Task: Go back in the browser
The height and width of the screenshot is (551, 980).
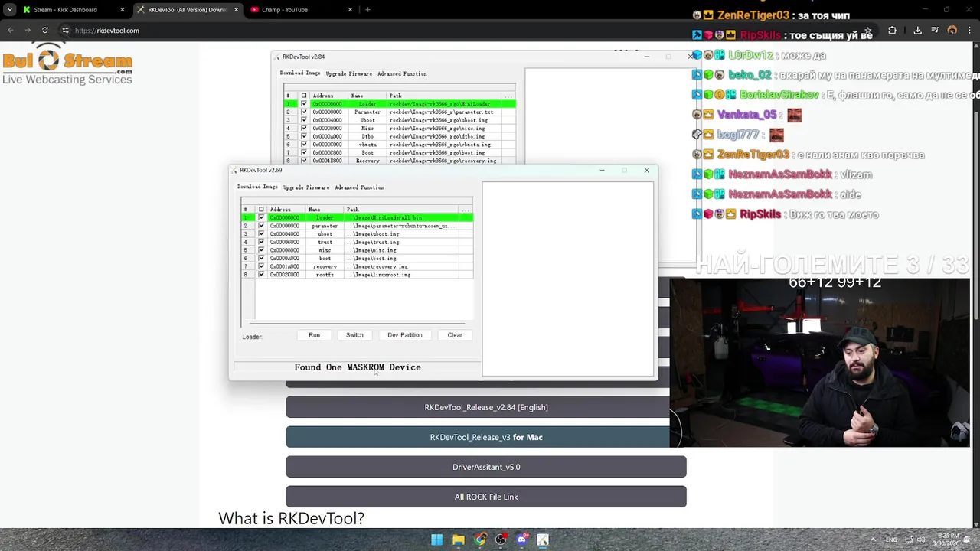Action: tap(10, 31)
